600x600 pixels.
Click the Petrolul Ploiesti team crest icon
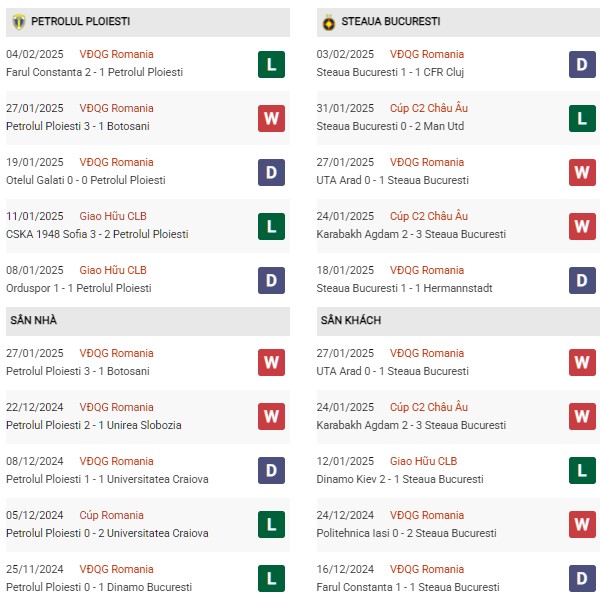tap(18, 22)
